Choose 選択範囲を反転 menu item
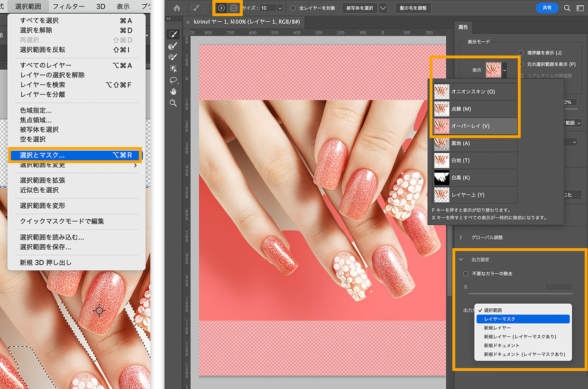The width and height of the screenshot is (588, 389). 76,50
